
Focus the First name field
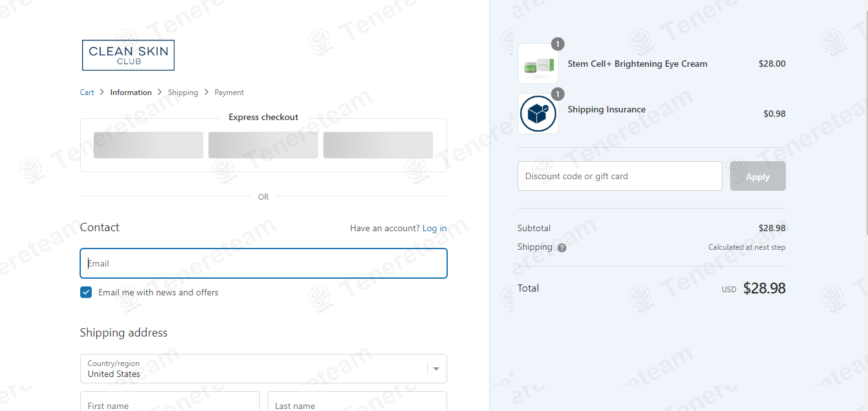[x=170, y=401]
